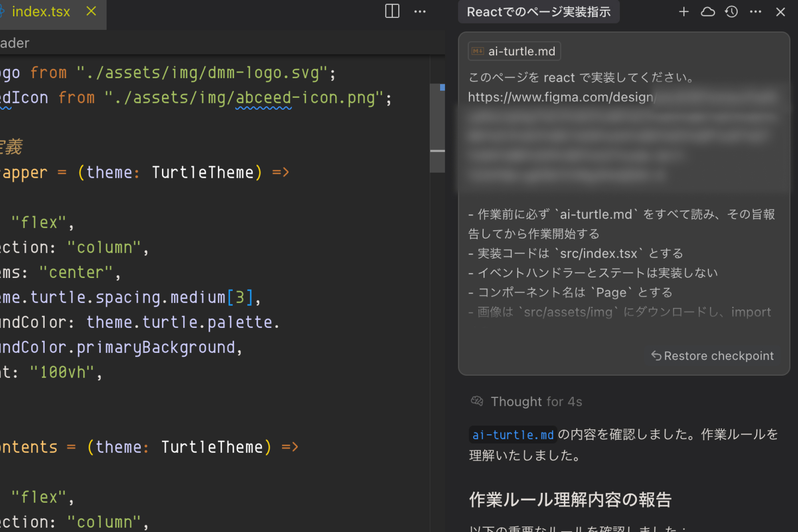Click the TurtleTheme type in apper line
This screenshot has width=798, height=532.
click(202, 172)
